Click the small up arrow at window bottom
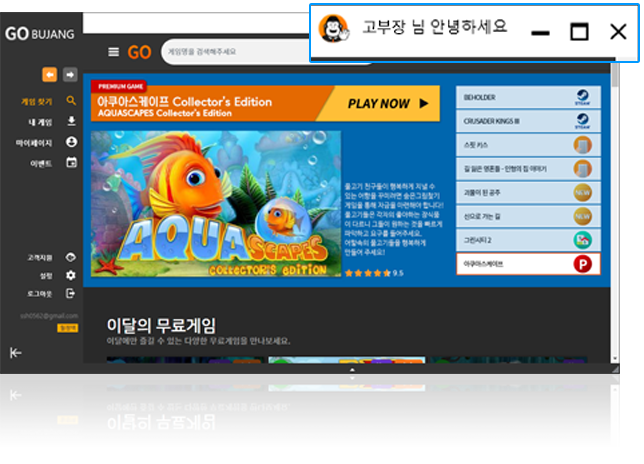The width and height of the screenshot is (644, 464). coord(352,370)
